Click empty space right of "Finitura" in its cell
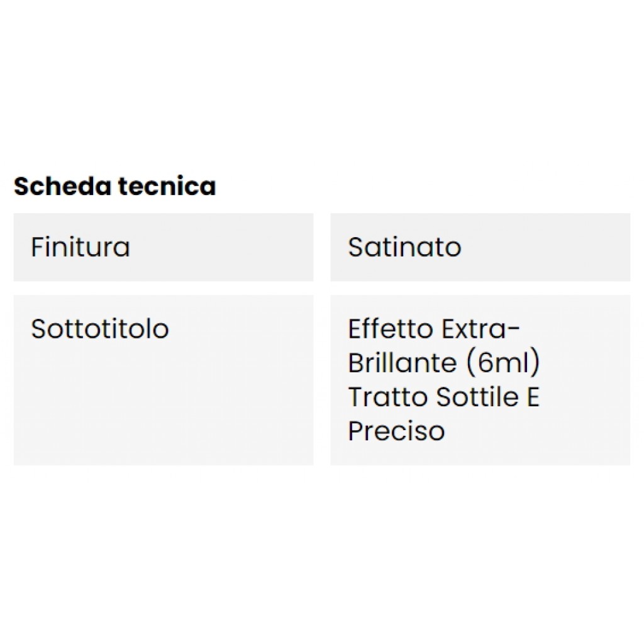The image size is (644, 644). click(x=239, y=247)
